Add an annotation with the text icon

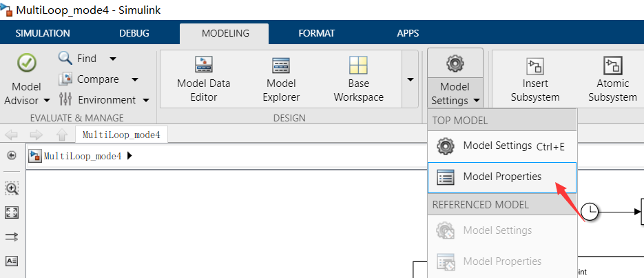pos(12,261)
